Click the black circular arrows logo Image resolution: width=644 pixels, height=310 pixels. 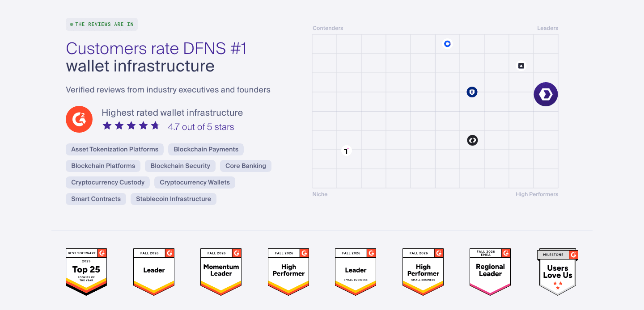(472, 140)
